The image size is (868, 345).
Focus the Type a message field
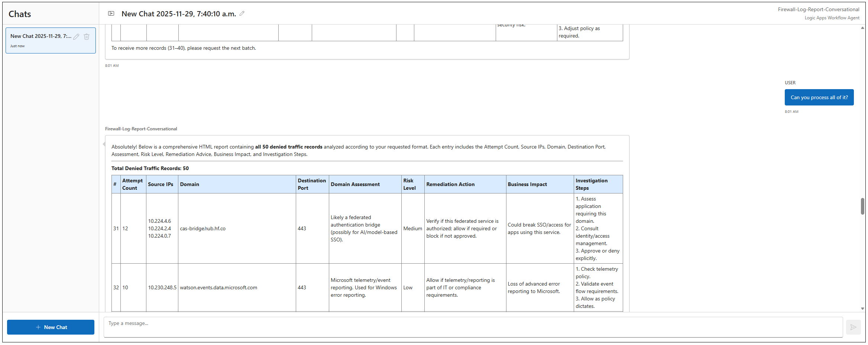pos(473,327)
